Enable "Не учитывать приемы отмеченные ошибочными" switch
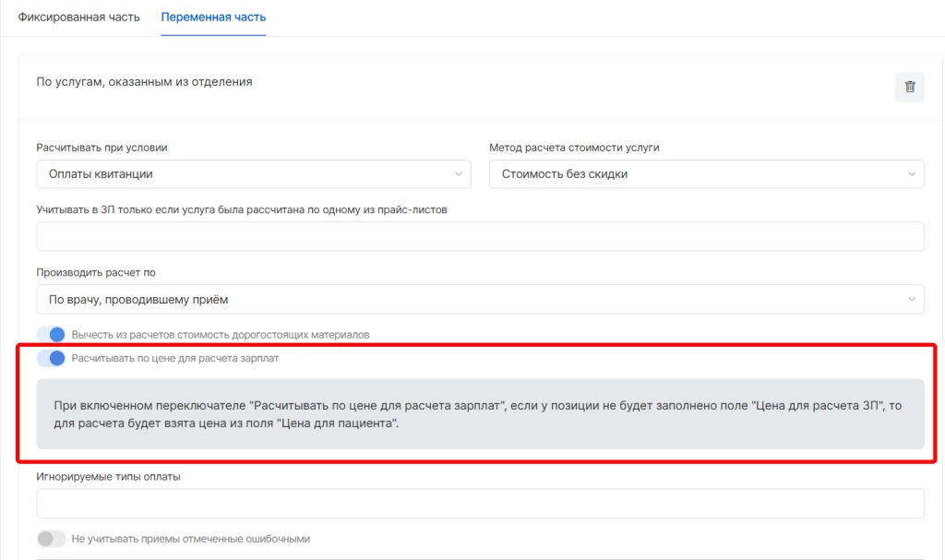This screenshot has height=560, width=945. coord(52,539)
